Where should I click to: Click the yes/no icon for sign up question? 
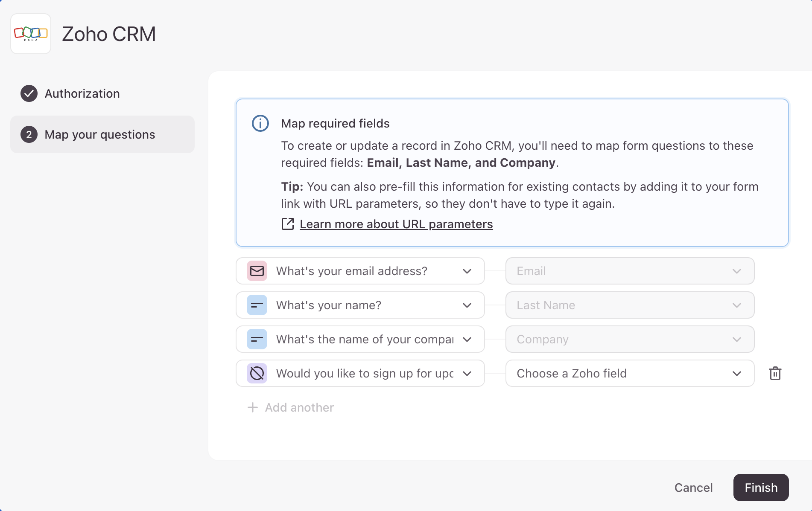[x=257, y=373]
